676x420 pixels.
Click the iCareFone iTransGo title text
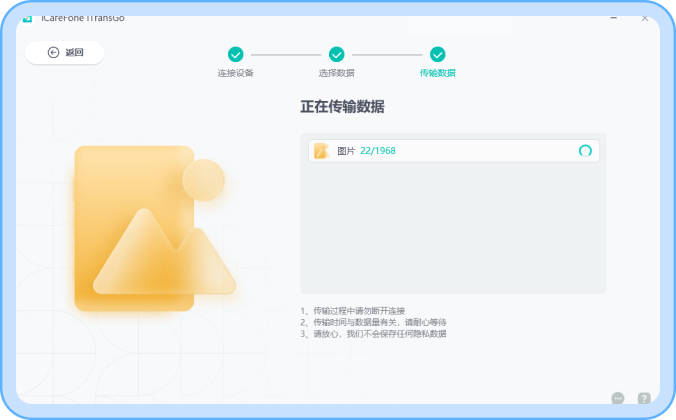point(83,18)
